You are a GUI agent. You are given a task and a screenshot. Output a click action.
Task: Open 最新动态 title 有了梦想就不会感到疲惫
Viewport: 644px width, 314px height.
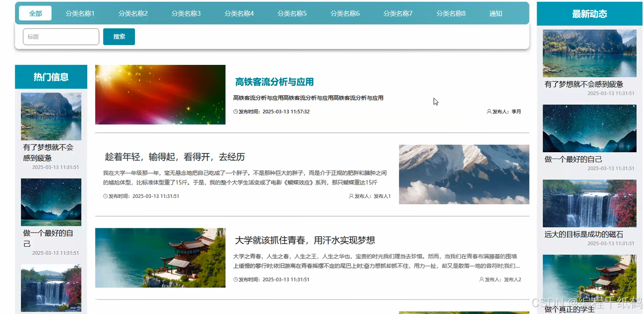click(x=584, y=84)
